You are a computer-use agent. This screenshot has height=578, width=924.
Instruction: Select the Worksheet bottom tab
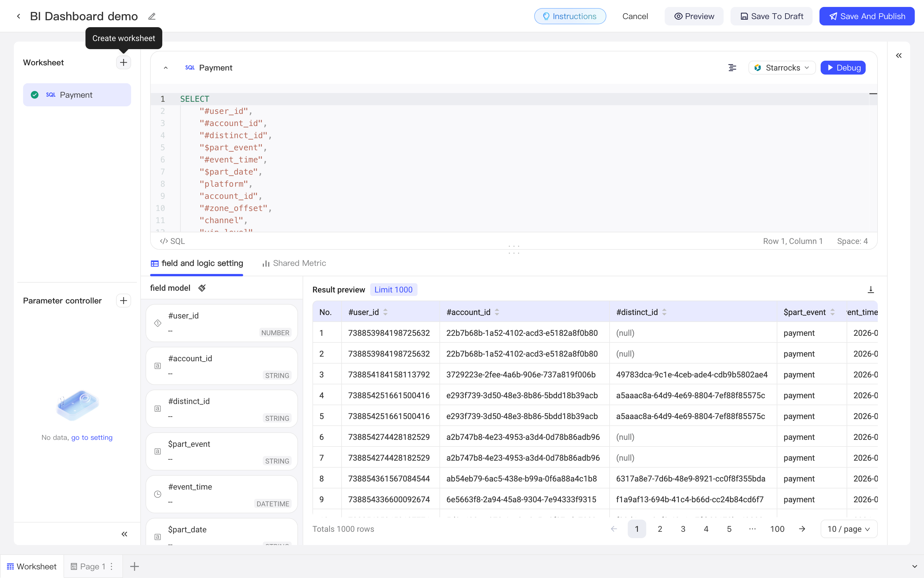point(32,566)
